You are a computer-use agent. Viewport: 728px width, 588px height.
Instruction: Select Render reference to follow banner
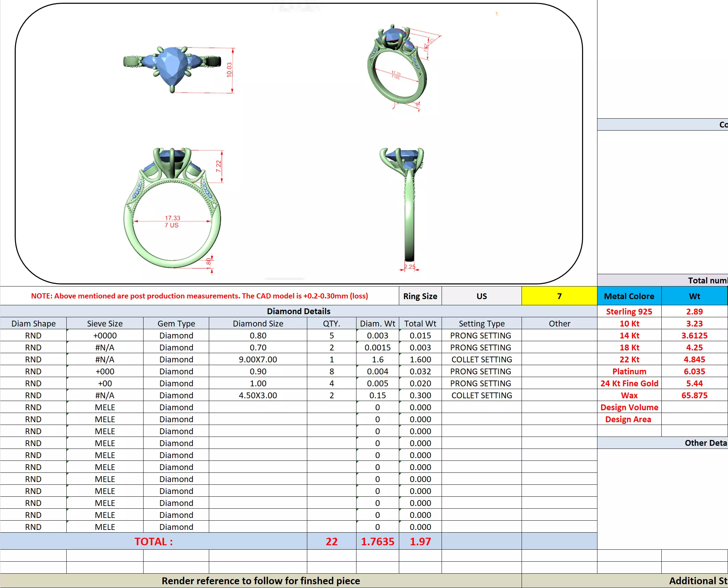point(260,581)
